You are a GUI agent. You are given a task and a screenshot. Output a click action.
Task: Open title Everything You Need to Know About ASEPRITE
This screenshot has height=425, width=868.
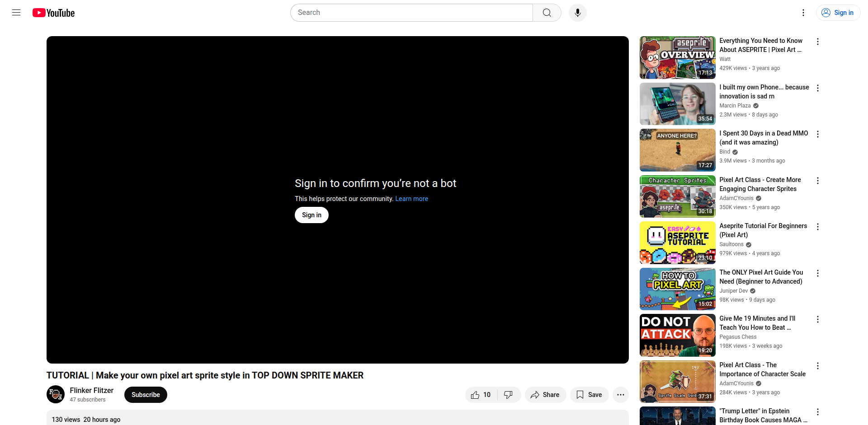coord(761,45)
